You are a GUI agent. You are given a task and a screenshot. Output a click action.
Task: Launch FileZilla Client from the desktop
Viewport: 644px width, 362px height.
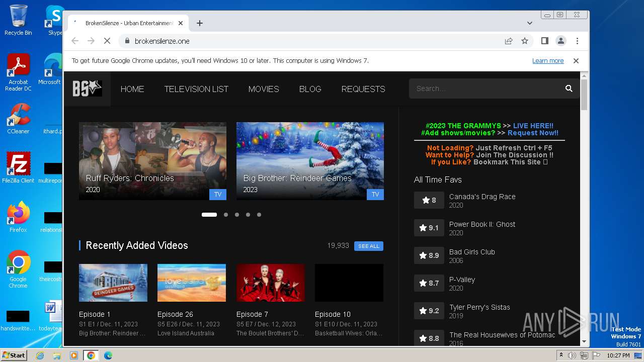[x=18, y=168]
